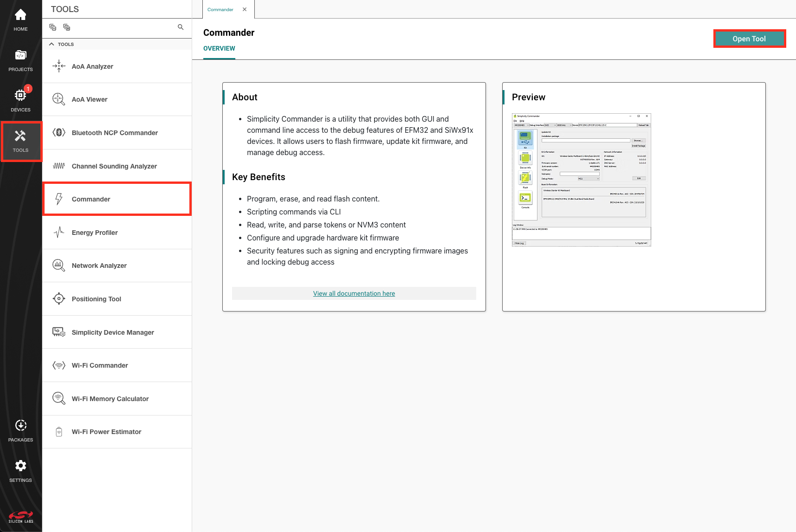This screenshot has width=796, height=532.
Task: Click the Commander preview screenshot thumbnail
Action: (581, 180)
